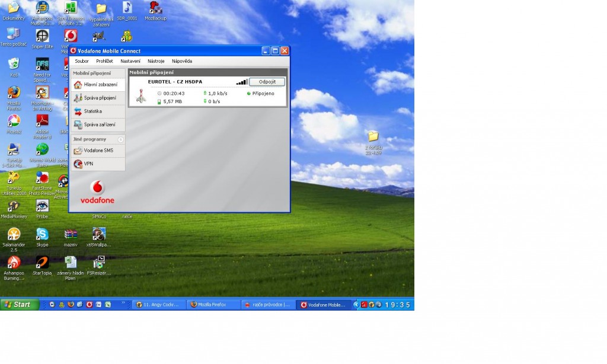
Task: Select Ashampoo Burning desktop shortcut
Action: 14,268
